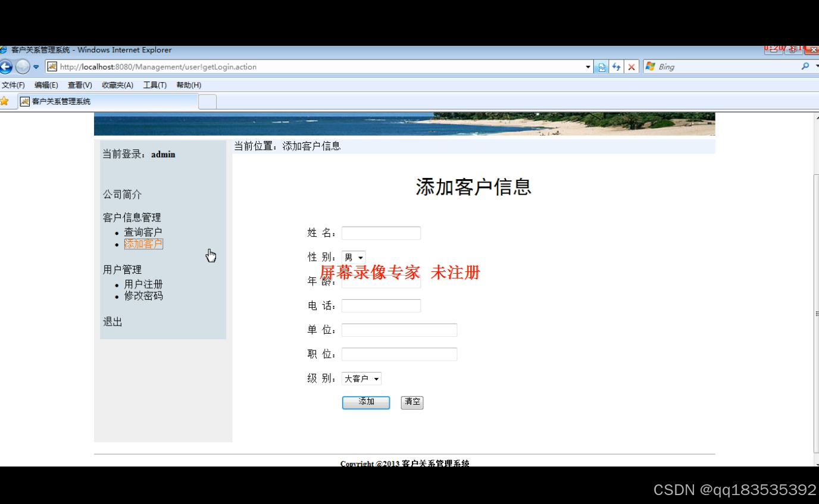Open the 查询客户 link
The width and height of the screenshot is (819, 504).
click(x=143, y=231)
